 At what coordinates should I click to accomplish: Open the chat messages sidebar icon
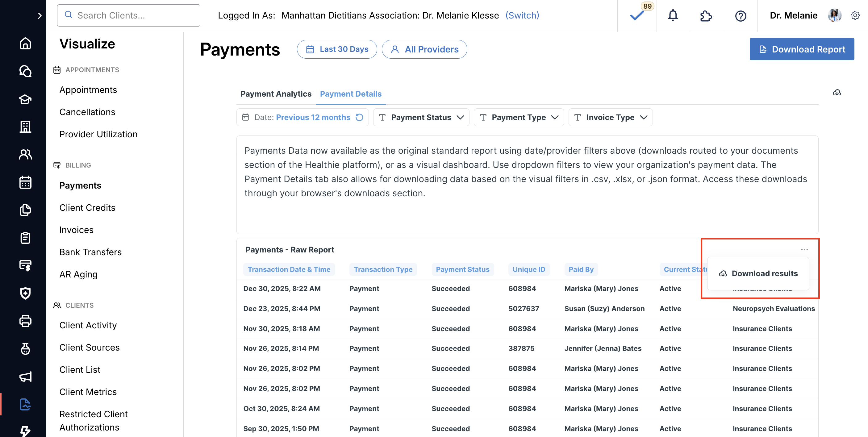(25, 71)
